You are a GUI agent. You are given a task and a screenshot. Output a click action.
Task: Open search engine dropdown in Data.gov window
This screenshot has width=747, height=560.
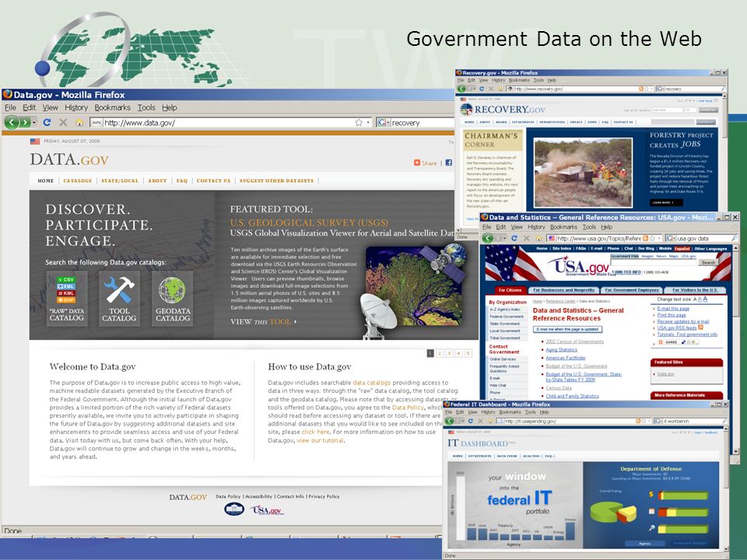388,122
